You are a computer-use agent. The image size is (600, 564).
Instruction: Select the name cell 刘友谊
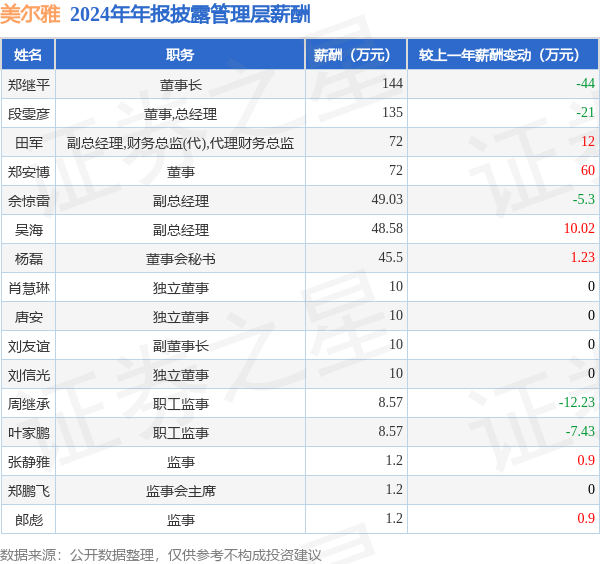29,346
